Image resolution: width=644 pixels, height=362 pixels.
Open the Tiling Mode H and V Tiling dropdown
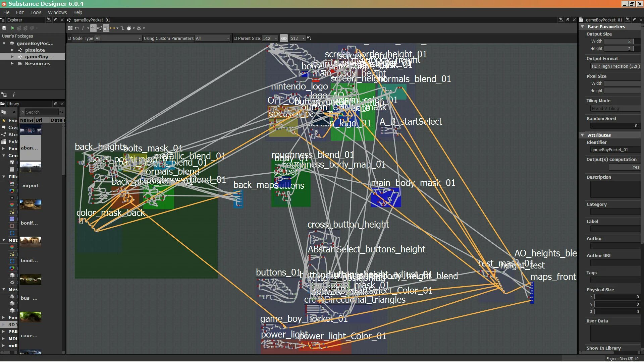coord(615,109)
